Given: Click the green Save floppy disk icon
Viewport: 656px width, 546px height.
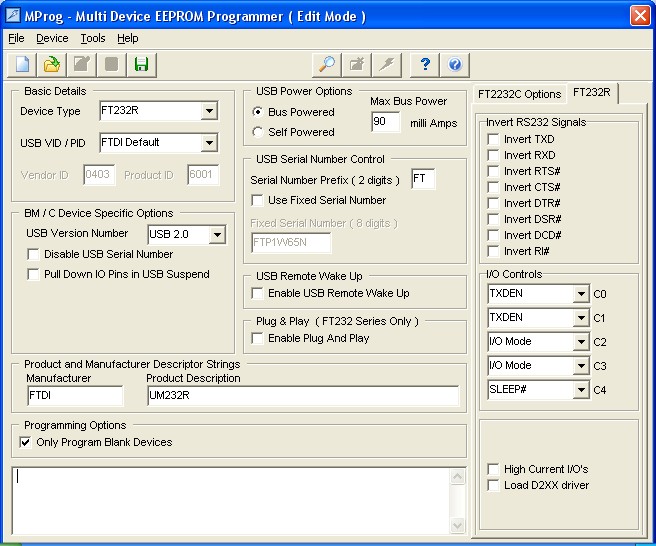Looking at the screenshot, I should 141,65.
